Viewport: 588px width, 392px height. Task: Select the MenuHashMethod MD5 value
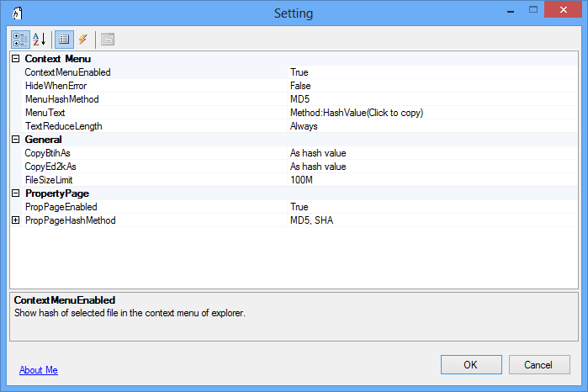pos(300,99)
